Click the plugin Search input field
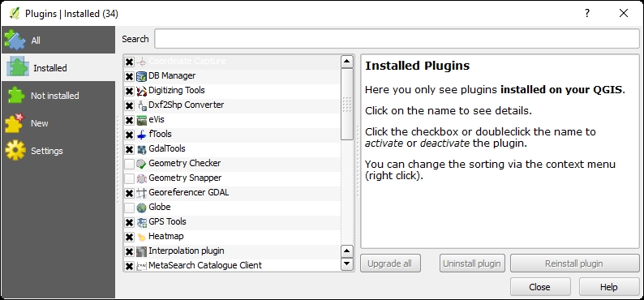This screenshot has width=644, height=300. point(397,39)
